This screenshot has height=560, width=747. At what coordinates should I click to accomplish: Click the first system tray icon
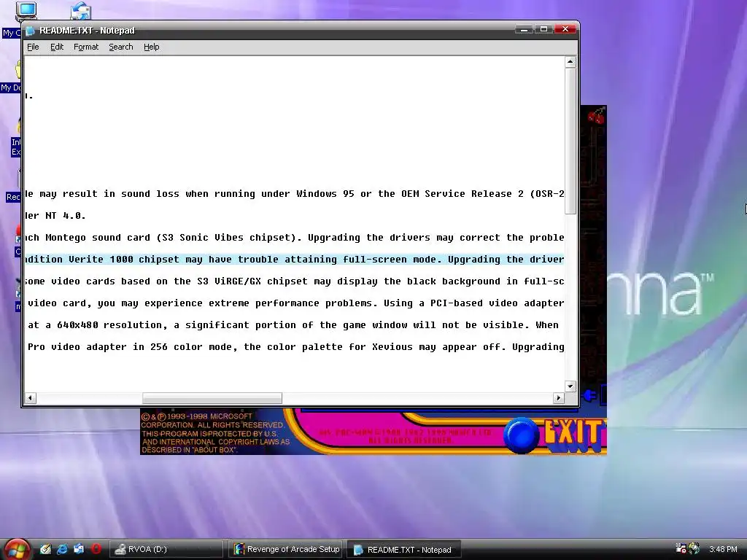tap(681, 548)
